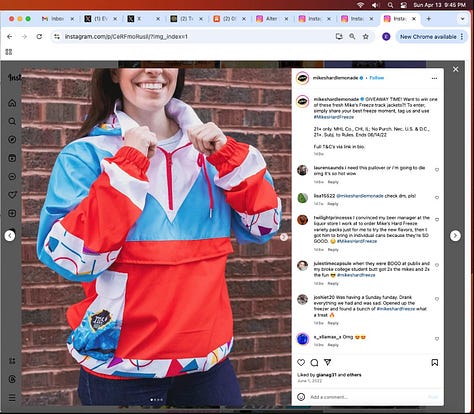Like the joshiet20 comment

pyautogui.click(x=437, y=299)
